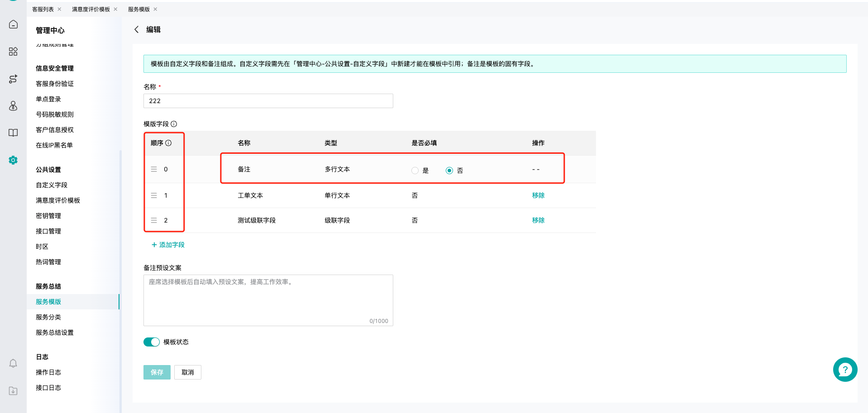Open 号码脱敏规则 in sidebar
Image resolution: width=868 pixels, height=413 pixels.
click(x=55, y=114)
